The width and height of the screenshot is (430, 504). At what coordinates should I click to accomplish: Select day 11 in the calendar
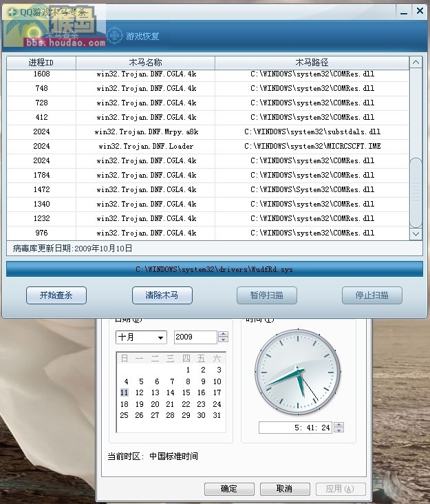point(125,392)
